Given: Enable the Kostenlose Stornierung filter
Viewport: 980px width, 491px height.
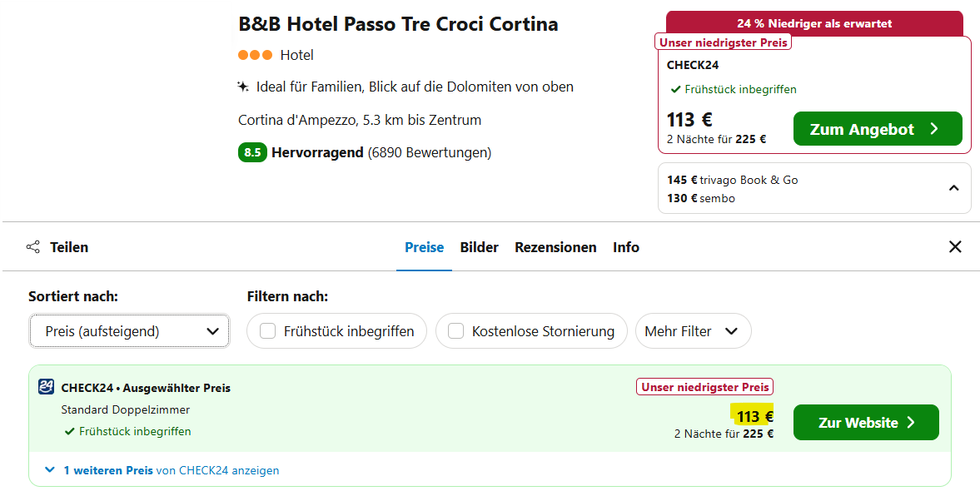Looking at the screenshot, I should tap(456, 331).
